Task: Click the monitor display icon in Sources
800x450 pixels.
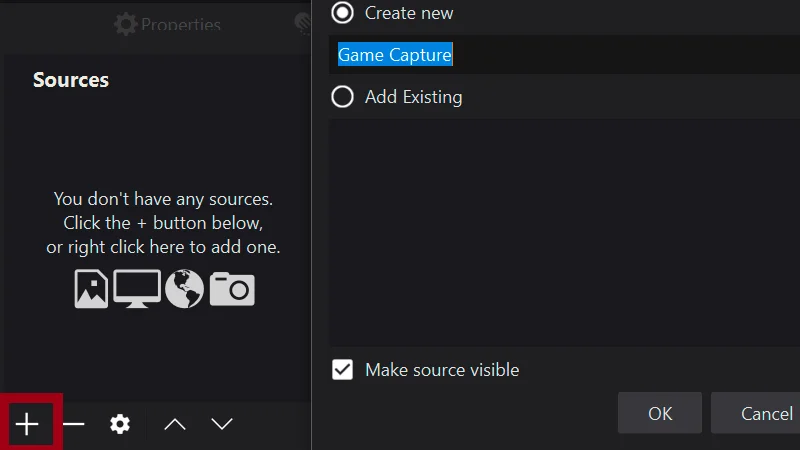Action: click(137, 288)
